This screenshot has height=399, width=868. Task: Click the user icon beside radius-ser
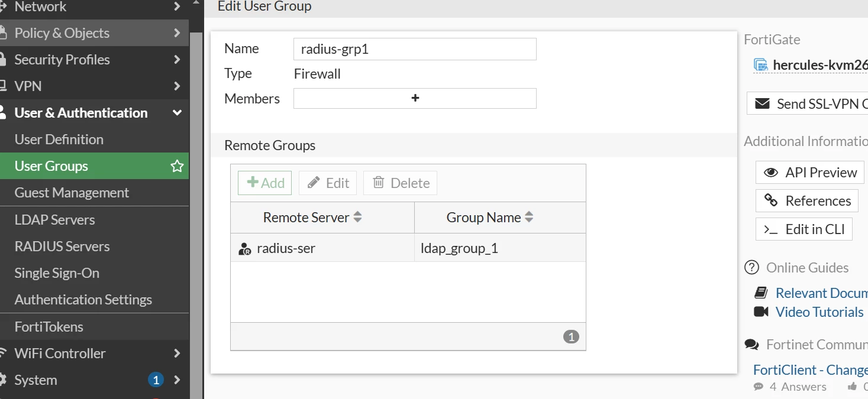pos(245,249)
